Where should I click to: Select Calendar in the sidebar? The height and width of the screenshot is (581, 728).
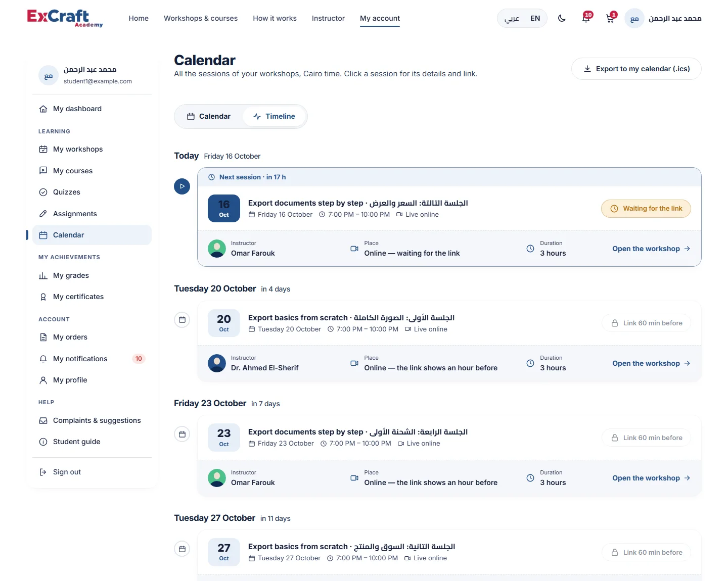tap(92, 235)
